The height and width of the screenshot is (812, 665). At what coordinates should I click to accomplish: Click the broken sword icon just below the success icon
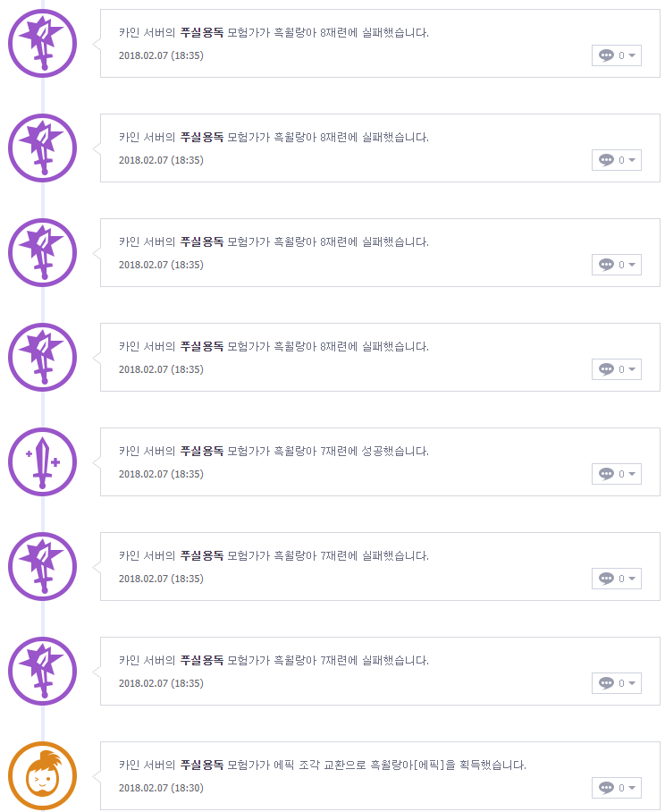pyautogui.click(x=42, y=566)
